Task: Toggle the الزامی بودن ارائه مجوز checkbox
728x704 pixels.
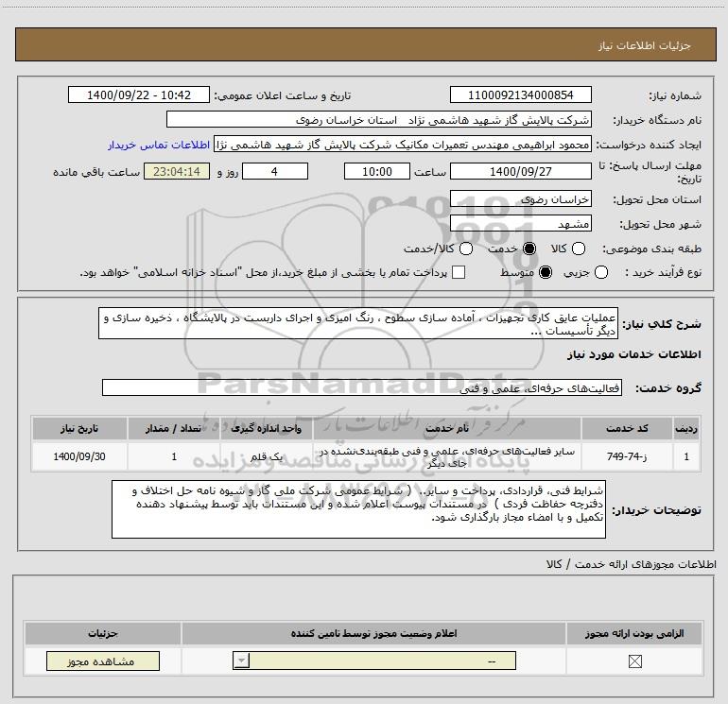Action: coord(634,661)
